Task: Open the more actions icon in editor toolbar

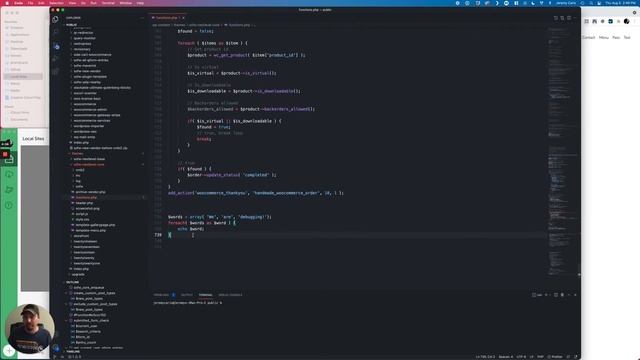Action: pyautogui.click(x=575, y=18)
